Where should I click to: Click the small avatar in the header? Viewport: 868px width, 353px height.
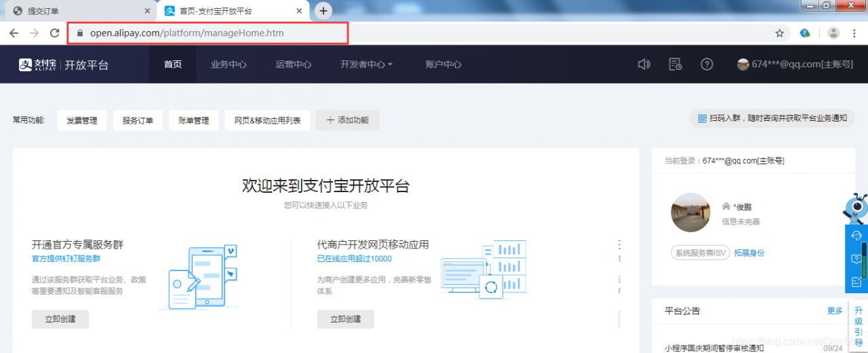(x=743, y=64)
